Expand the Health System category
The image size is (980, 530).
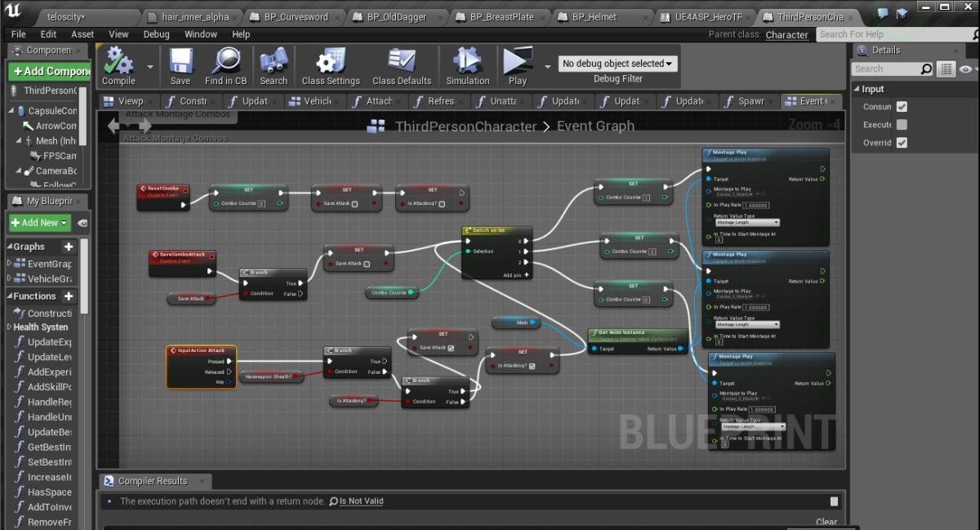point(9,327)
